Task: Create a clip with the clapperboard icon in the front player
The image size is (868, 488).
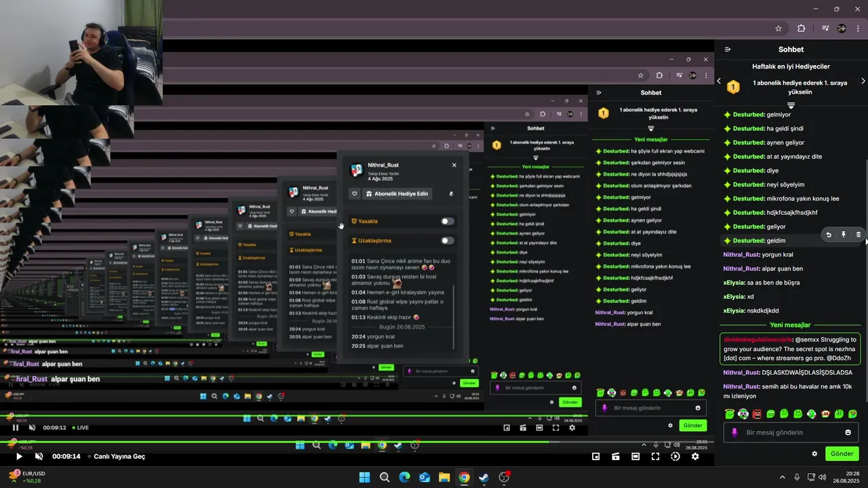Action: point(616,457)
